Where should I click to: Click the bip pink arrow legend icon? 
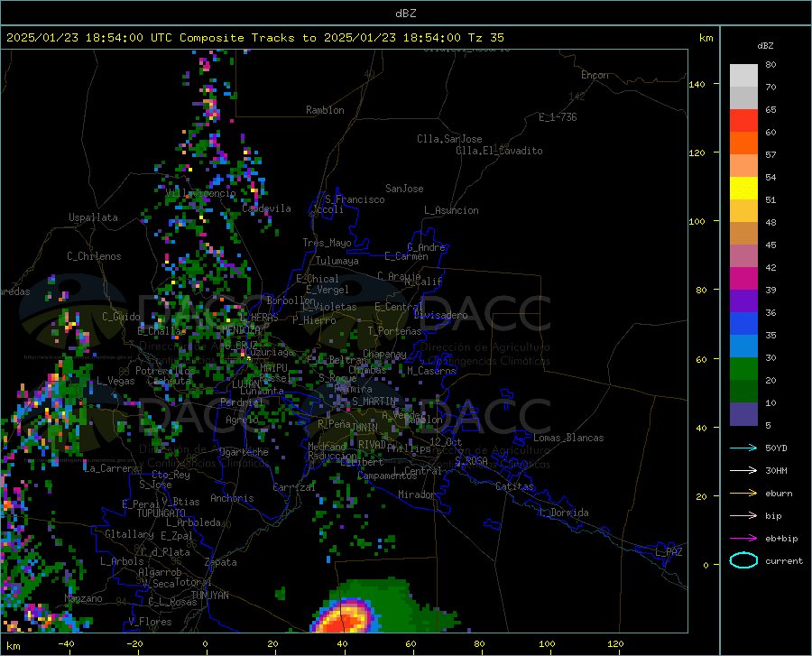[743, 516]
